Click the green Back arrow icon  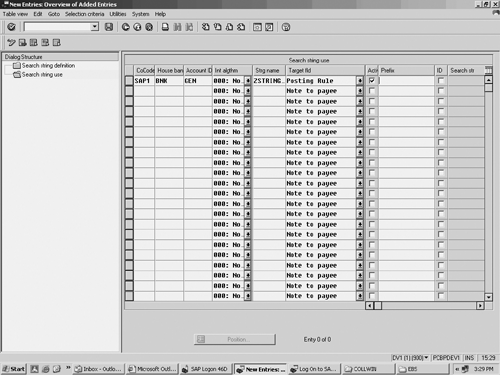[126, 27]
